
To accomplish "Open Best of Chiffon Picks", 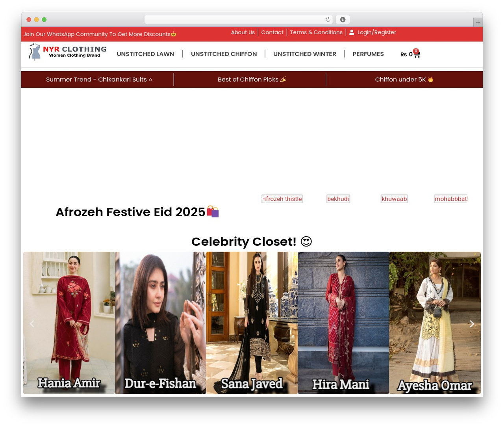I will 252,80.
